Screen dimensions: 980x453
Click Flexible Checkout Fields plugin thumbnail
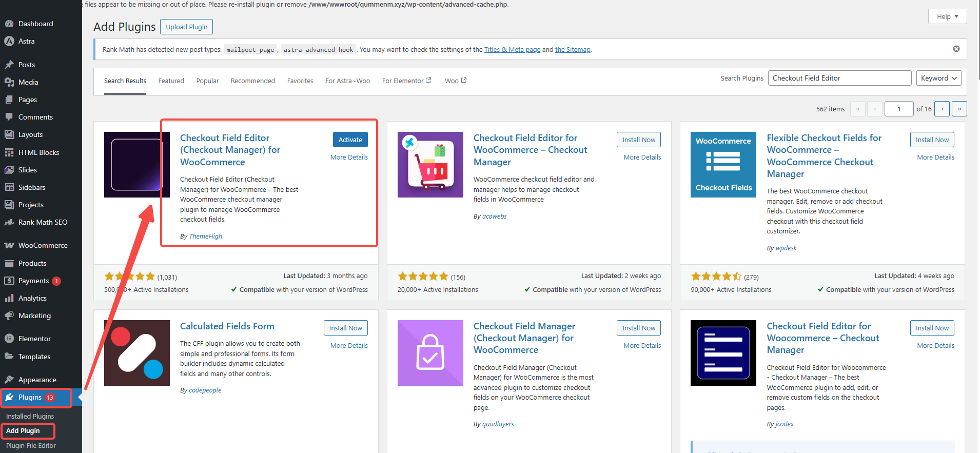click(723, 165)
